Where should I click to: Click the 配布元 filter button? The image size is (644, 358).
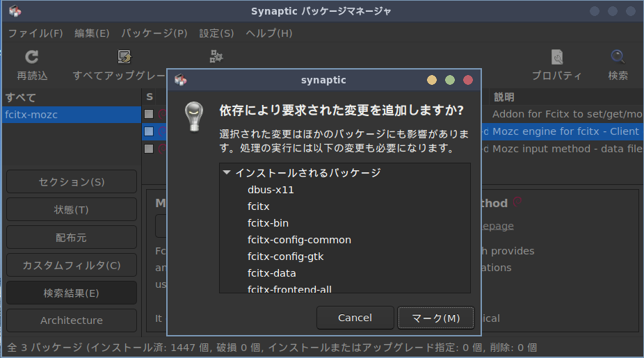coord(72,238)
